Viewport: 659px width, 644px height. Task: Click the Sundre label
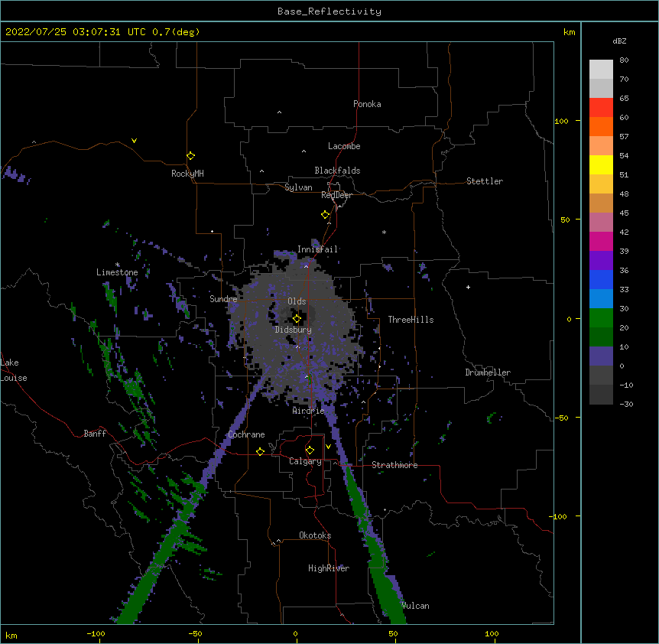tap(223, 299)
